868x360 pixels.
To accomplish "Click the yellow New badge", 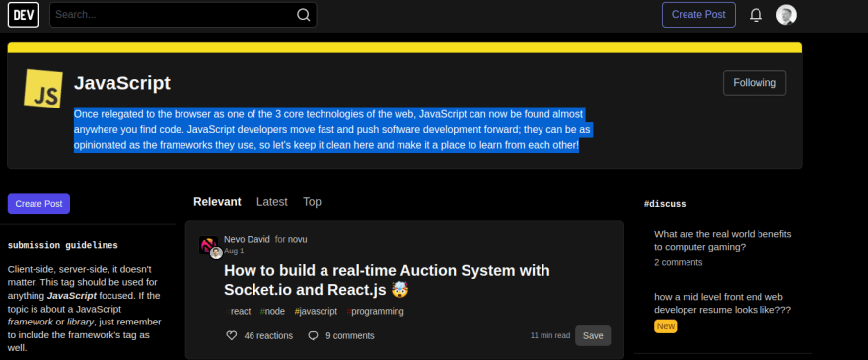I will [x=666, y=326].
